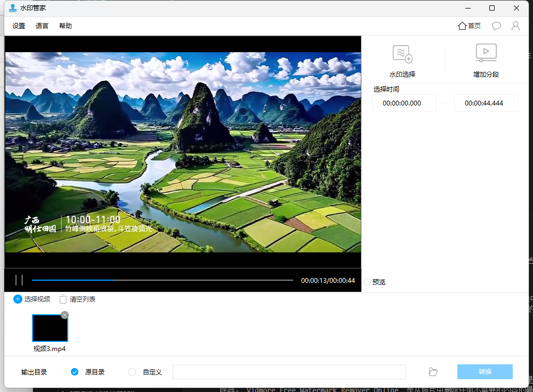The image size is (533, 392).
Task: Pause the video playback
Action: (x=19, y=280)
